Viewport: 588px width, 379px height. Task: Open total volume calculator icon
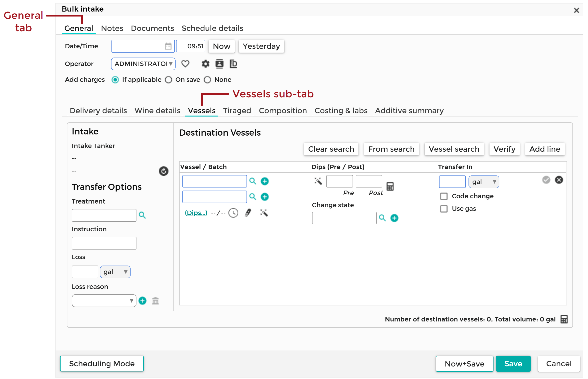tap(564, 319)
